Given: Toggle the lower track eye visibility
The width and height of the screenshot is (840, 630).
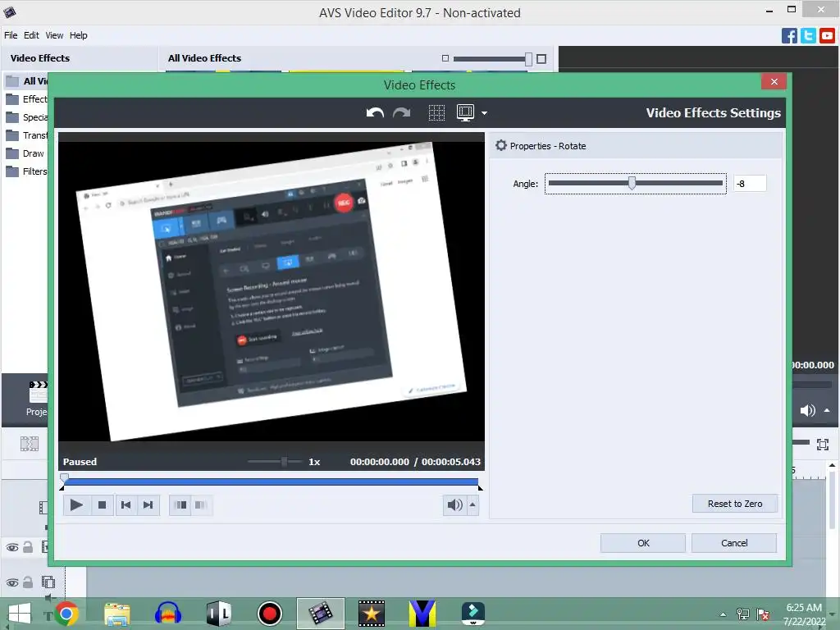Looking at the screenshot, I should click(11, 582).
